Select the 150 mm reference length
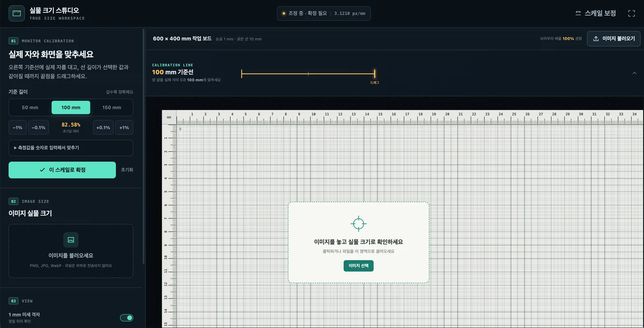 111,107
